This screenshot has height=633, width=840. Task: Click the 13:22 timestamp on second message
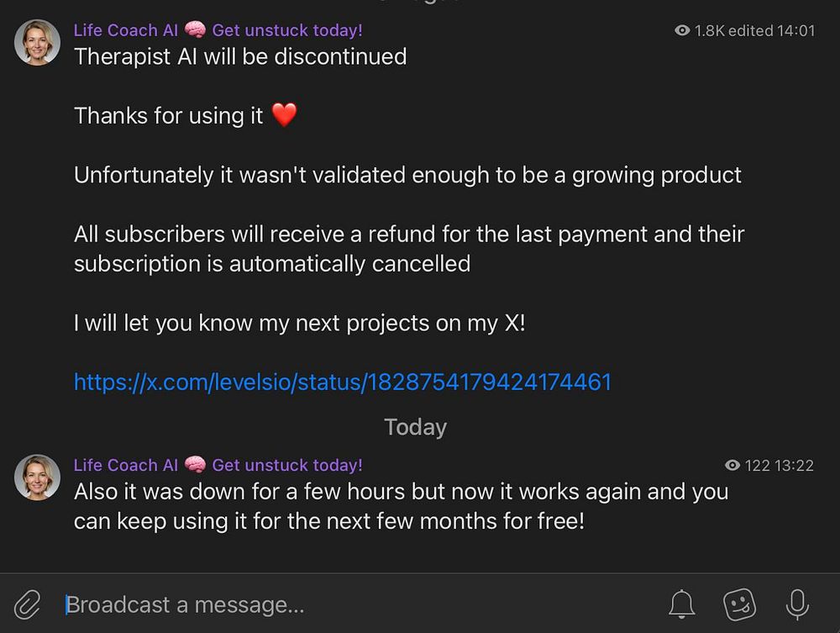[x=795, y=465]
